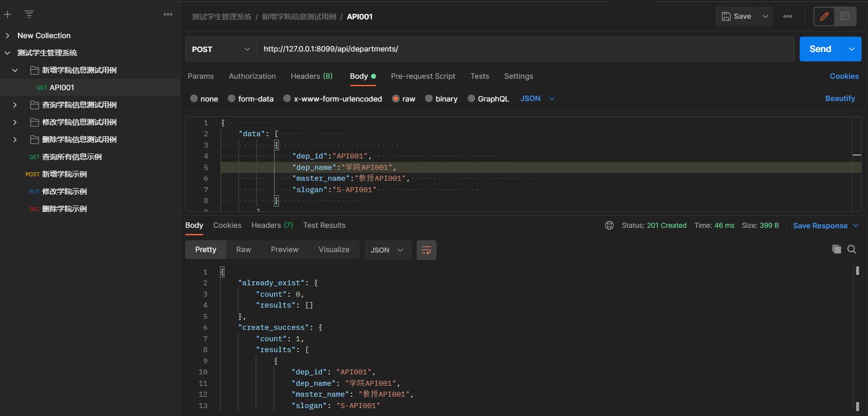Select the none body radio button
The image size is (868, 416).
[x=194, y=99]
